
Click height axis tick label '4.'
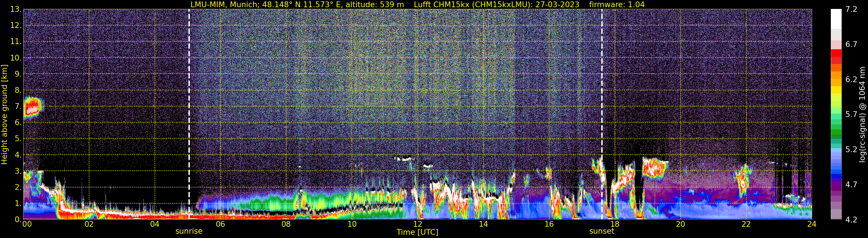coord(18,155)
